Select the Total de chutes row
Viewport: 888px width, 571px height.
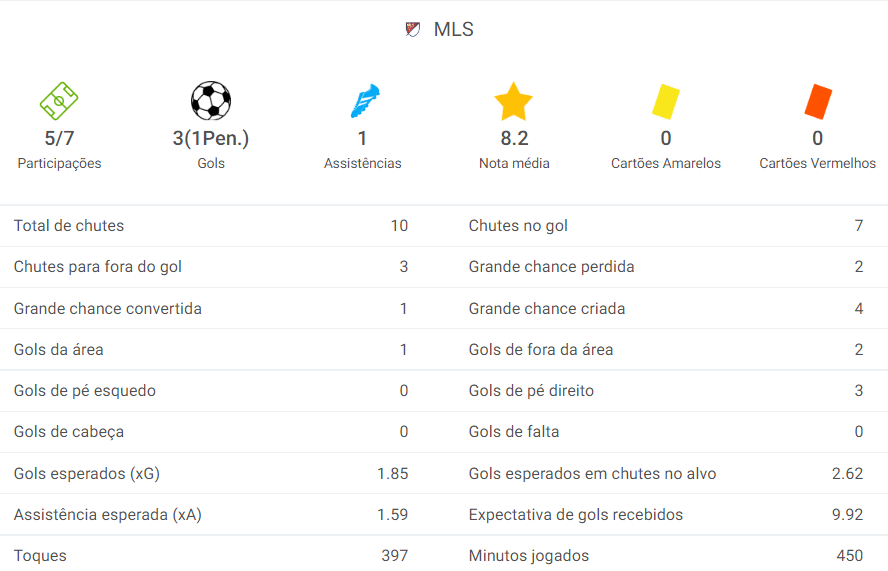(x=211, y=226)
